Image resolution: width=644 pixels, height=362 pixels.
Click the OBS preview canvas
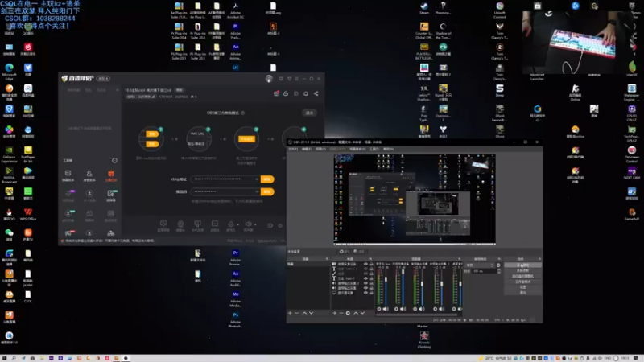[x=415, y=200]
